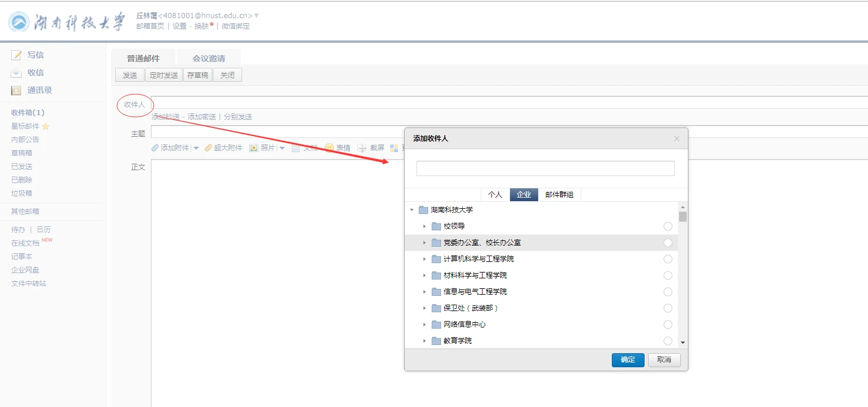Open inbox via 收信 envelope icon
Viewport: 868px width, 407px height.
pos(16,73)
